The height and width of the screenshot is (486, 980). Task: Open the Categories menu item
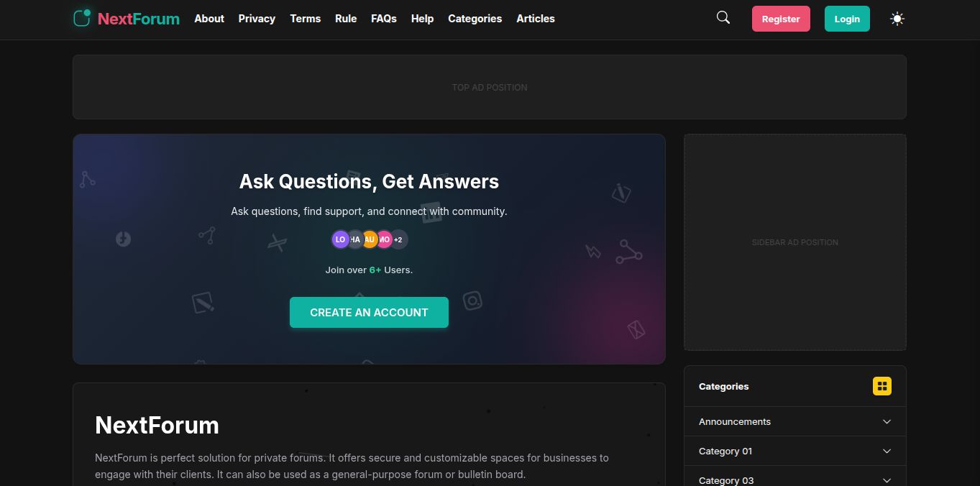475,19
